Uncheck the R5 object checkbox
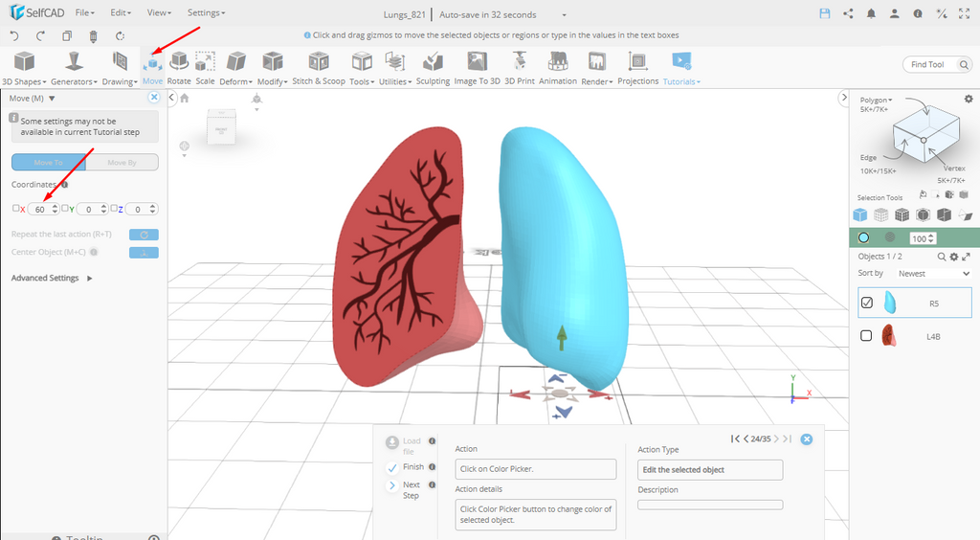 (x=867, y=303)
